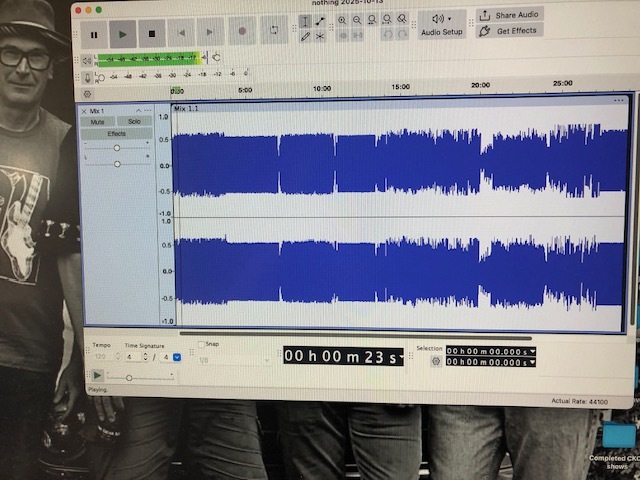Click the Get Effects button
The width and height of the screenshot is (640, 480).
click(508, 31)
